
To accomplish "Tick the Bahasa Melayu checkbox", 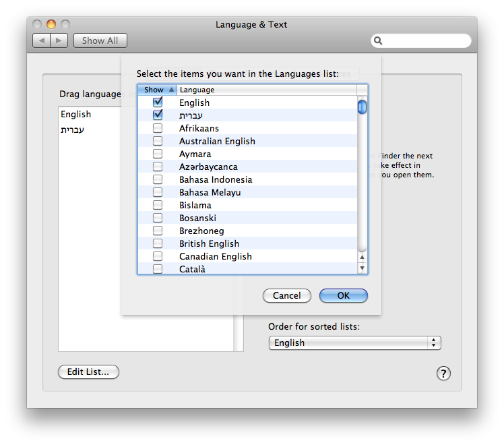I will [x=158, y=192].
